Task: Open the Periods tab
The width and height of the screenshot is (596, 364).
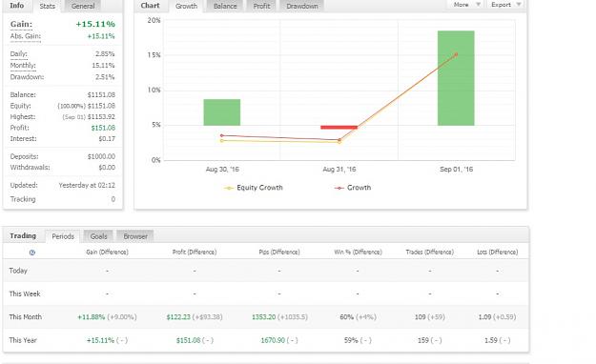Action: click(x=63, y=236)
